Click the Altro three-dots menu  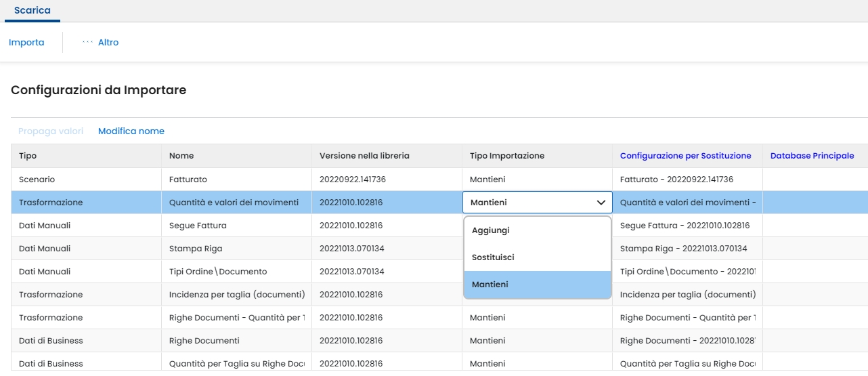pyautogui.click(x=100, y=43)
